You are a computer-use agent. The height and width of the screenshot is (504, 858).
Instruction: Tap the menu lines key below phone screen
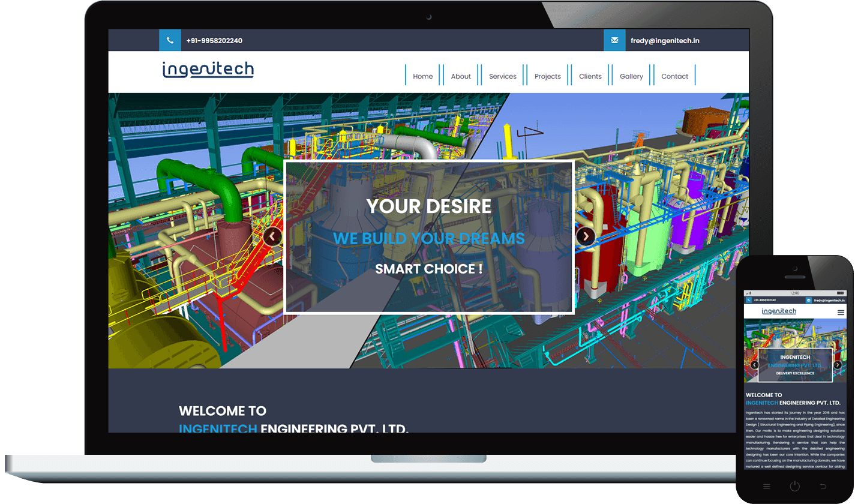click(x=767, y=486)
